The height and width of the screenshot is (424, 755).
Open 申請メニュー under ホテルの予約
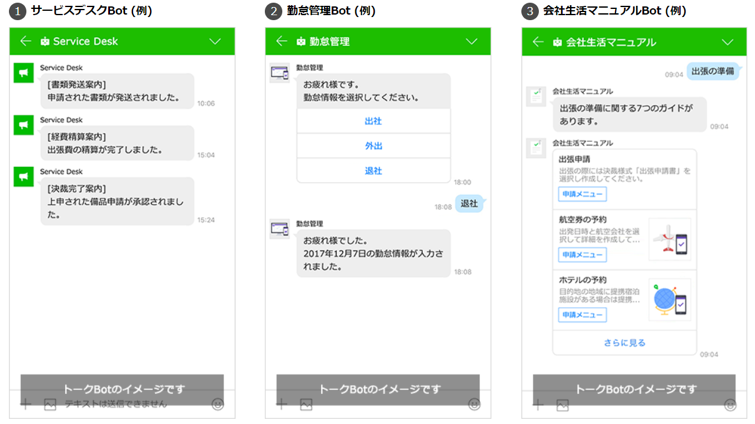click(582, 315)
